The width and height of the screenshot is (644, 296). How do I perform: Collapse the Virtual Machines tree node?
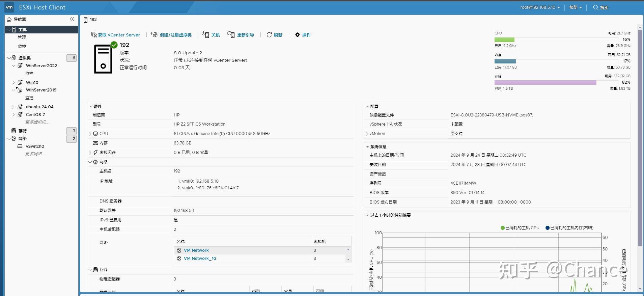pos(8,58)
